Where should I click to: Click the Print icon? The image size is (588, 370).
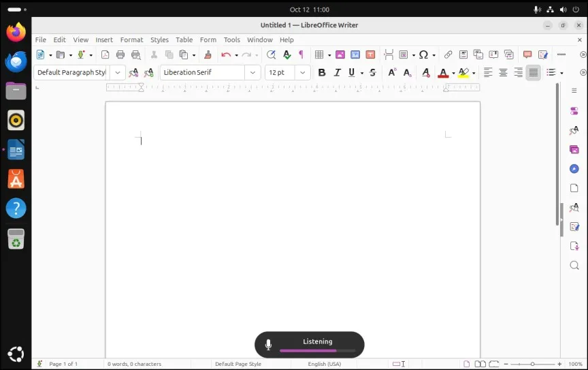click(120, 55)
